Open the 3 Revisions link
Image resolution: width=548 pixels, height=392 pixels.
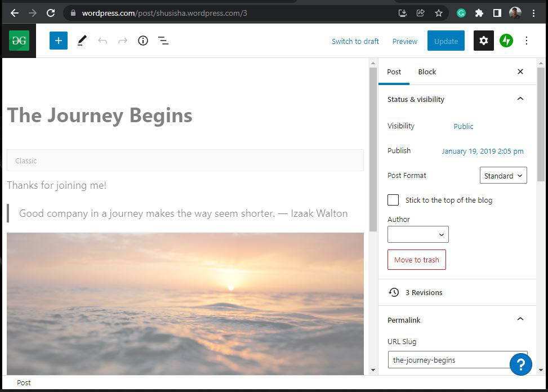pyautogui.click(x=424, y=292)
